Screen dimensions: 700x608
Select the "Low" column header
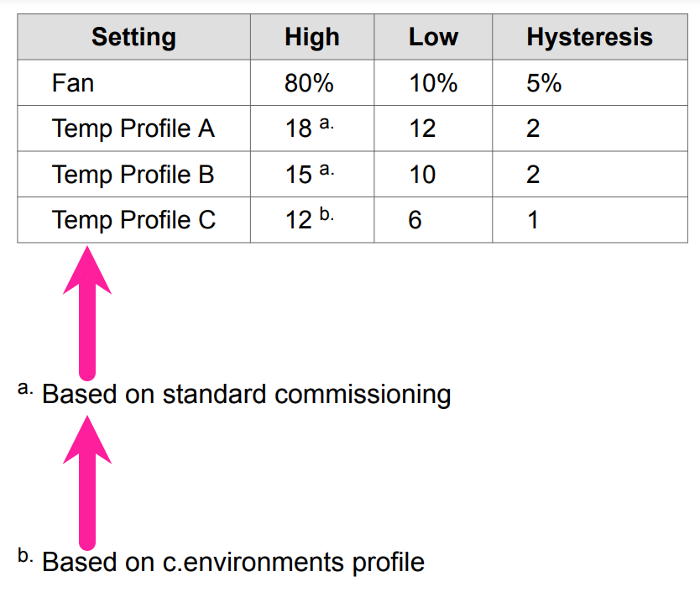[433, 37]
